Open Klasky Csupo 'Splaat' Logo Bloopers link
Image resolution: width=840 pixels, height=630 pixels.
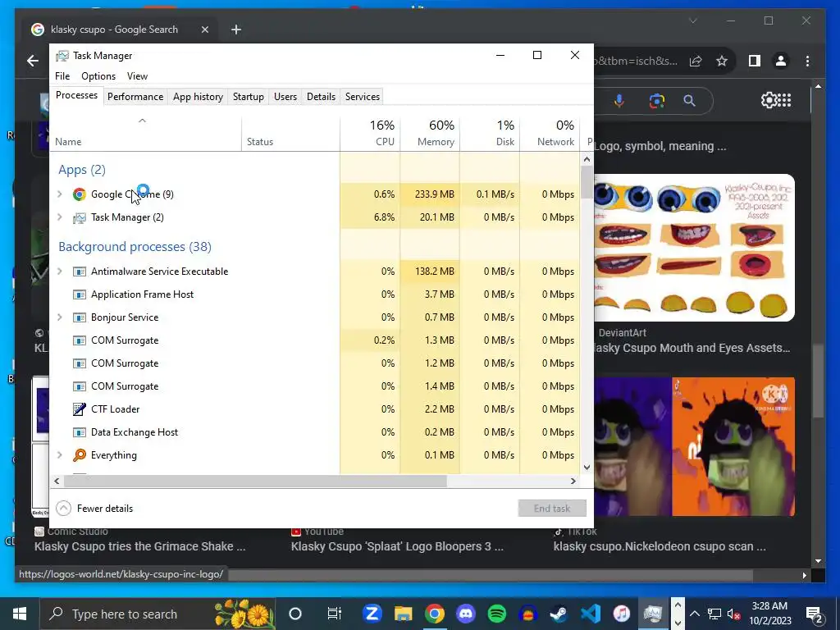397,546
